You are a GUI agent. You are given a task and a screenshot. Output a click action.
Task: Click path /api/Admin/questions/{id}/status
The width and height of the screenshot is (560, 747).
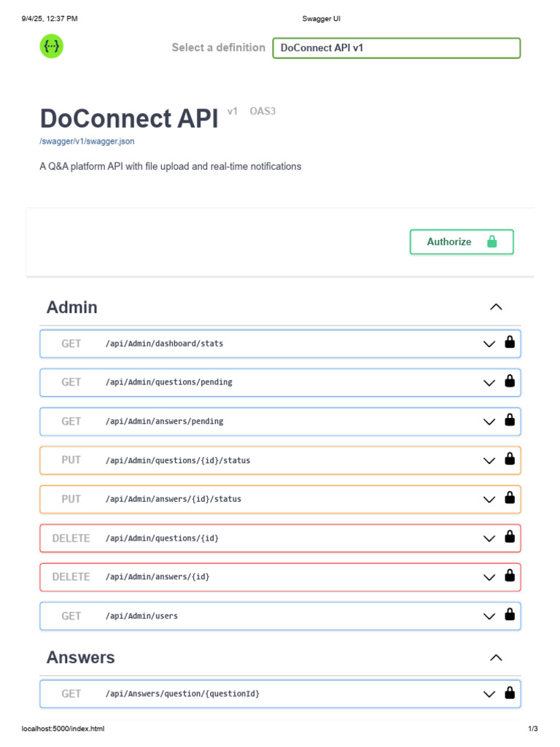click(x=178, y=460)
